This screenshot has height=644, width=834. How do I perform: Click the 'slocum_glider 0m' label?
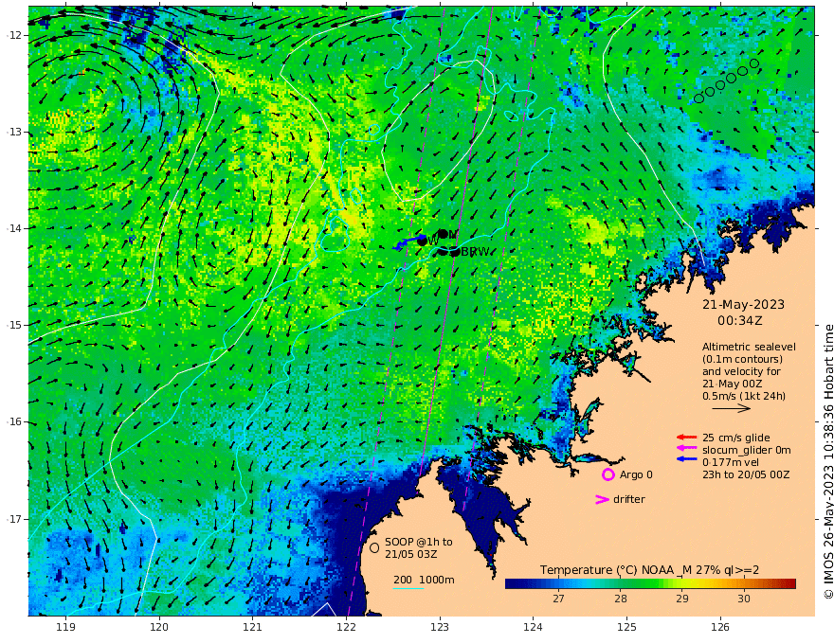coord(746,450)
